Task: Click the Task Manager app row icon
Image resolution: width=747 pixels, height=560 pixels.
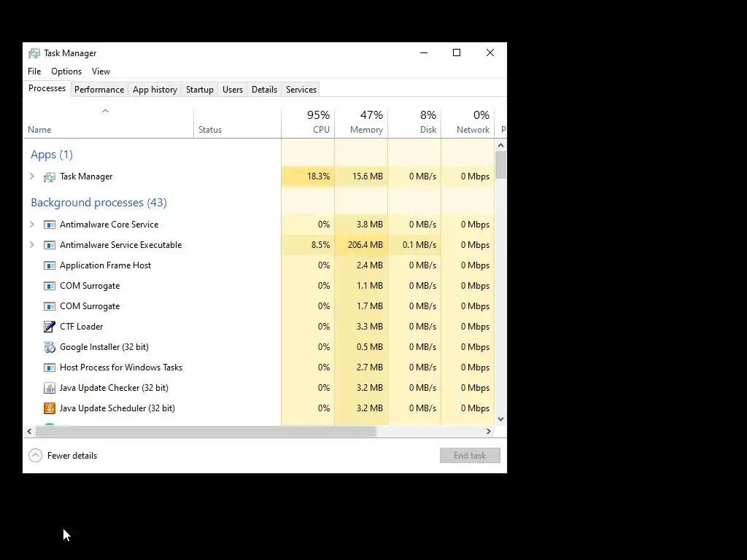Action: click(x=50, y=177)
